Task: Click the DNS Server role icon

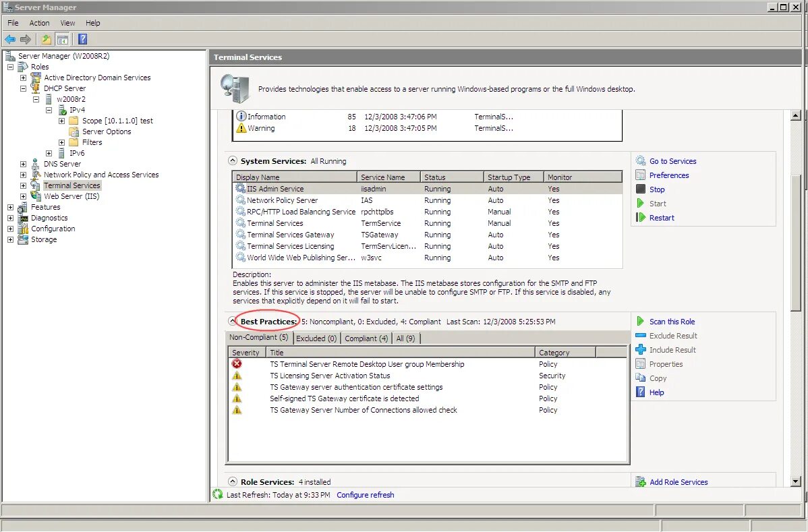Action: click(36, 164)
